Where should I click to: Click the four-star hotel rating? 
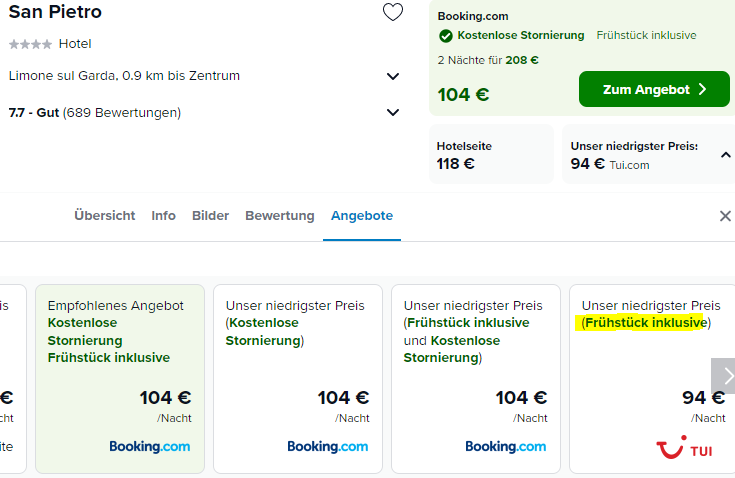click(x=30, y=44)
